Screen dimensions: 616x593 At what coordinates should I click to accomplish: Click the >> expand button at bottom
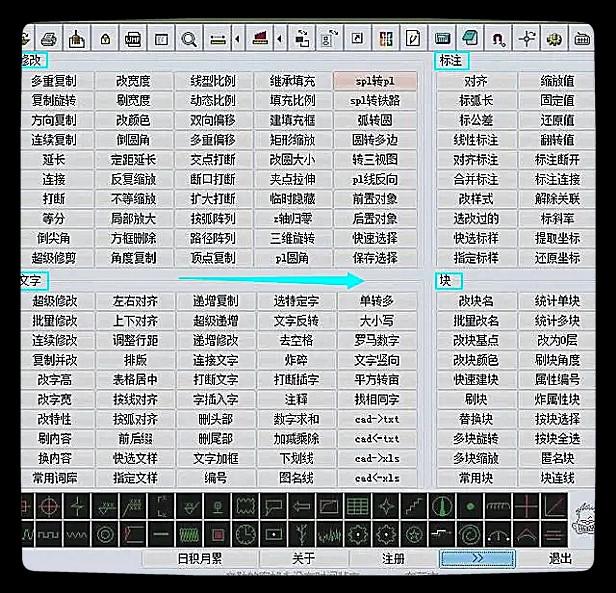[x=477, y=558]
